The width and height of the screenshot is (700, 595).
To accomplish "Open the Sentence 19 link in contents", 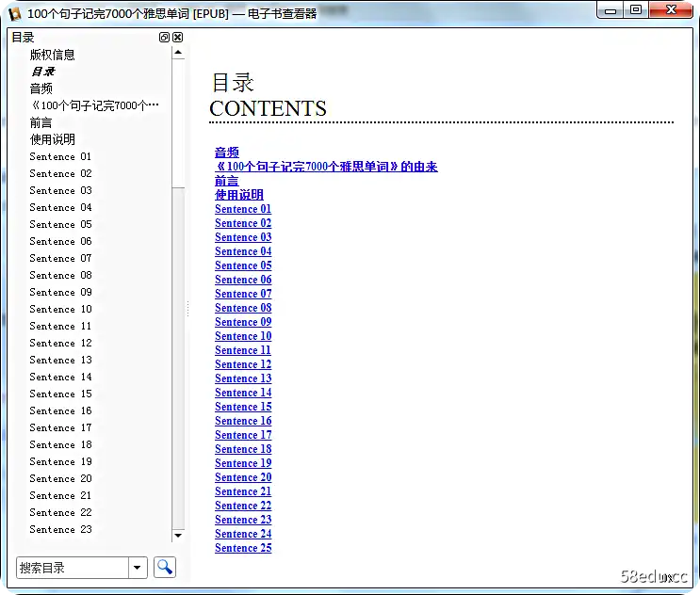I will pyautogui.click(x=243, y=463).
